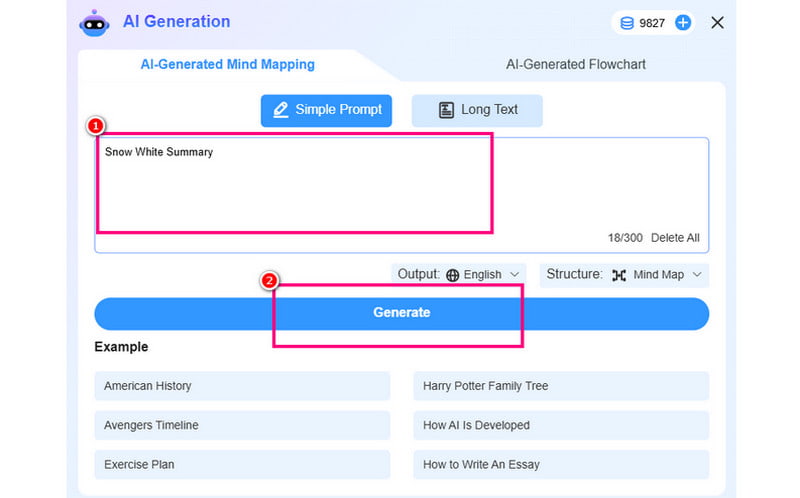Screen dimensions: 800x498
Task: Click the AI Generation title text
Action: click(x=177, y=21)
